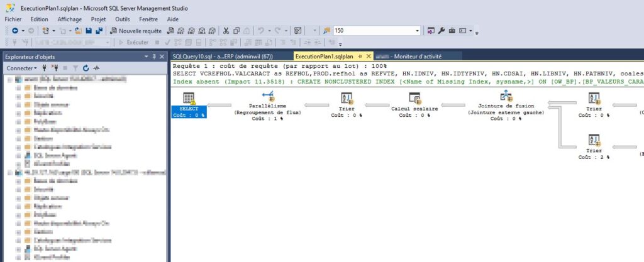The width and height of the screenshot is (644, 262).
Task: Click the activity monitor pulse icon
Action: pos(96,68)
